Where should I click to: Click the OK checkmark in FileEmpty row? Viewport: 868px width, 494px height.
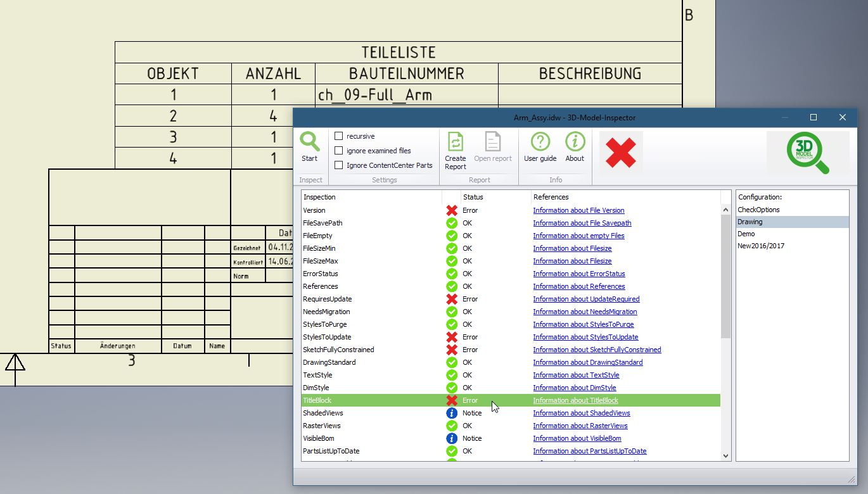point(452,236)
